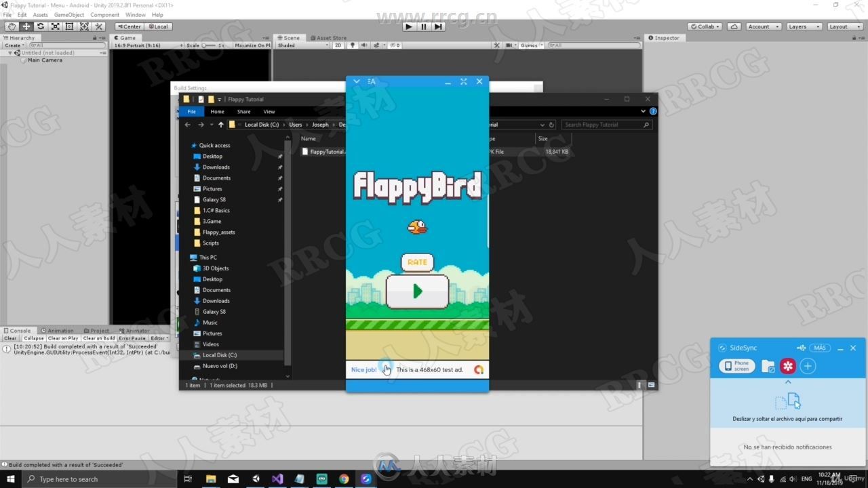The height and width of the screenshot is (488, 868).
Task: Toggle Error Pause in Console
Action: pyautogui.click(x=132, y=338)
